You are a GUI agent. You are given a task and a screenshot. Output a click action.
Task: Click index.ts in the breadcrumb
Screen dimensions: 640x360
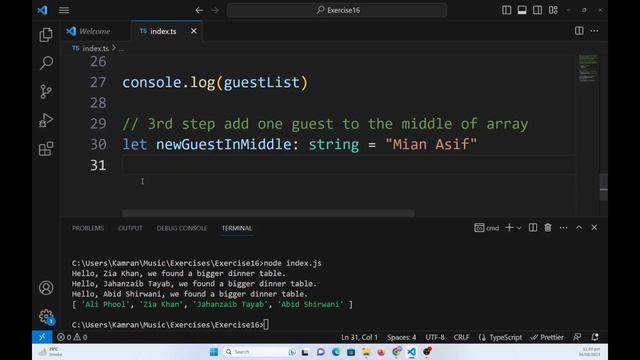pos(96,48)
